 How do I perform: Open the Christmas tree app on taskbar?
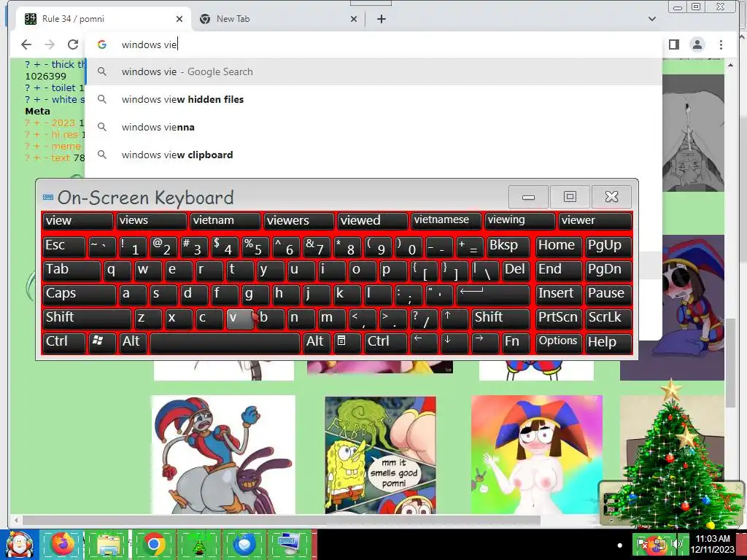[198, 544]
